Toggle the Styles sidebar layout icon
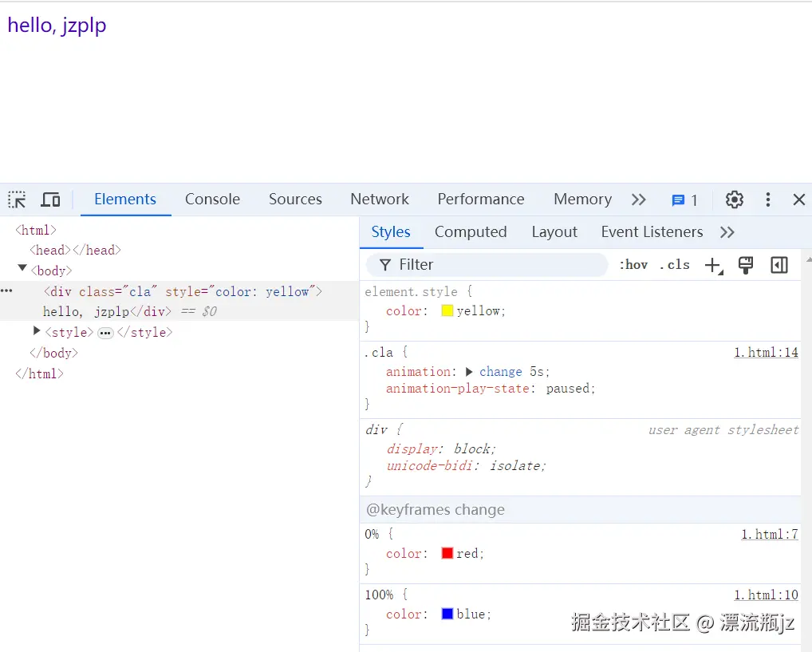 click(x=778, y=265)
